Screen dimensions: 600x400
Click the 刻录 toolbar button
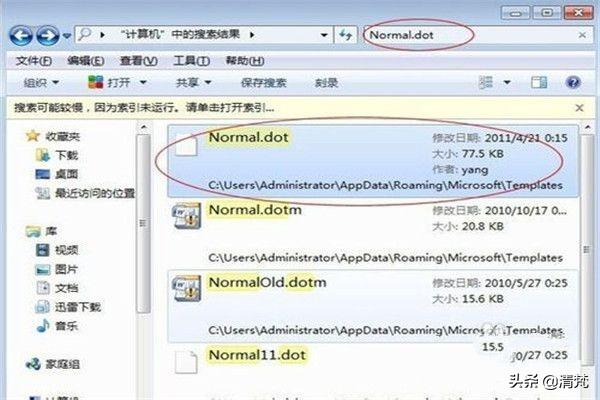[326, 83]
